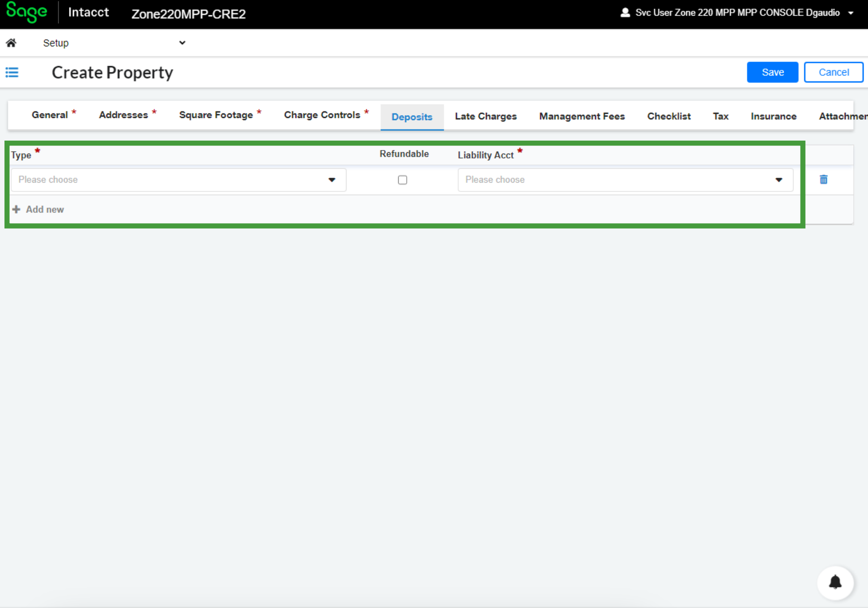Switch to the Addresses tab
Screen dimensions: 868x608
pyautogui.click(x=127, y=115)
